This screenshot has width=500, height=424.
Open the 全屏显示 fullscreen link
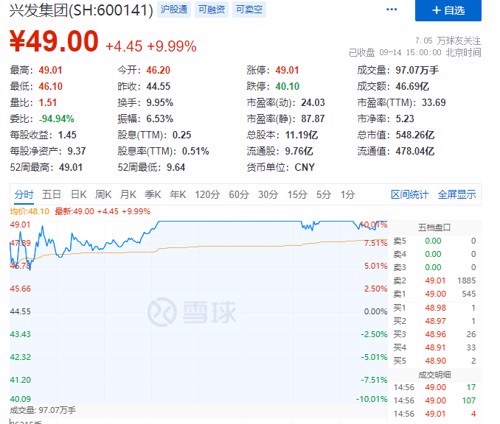click(457, 194)
